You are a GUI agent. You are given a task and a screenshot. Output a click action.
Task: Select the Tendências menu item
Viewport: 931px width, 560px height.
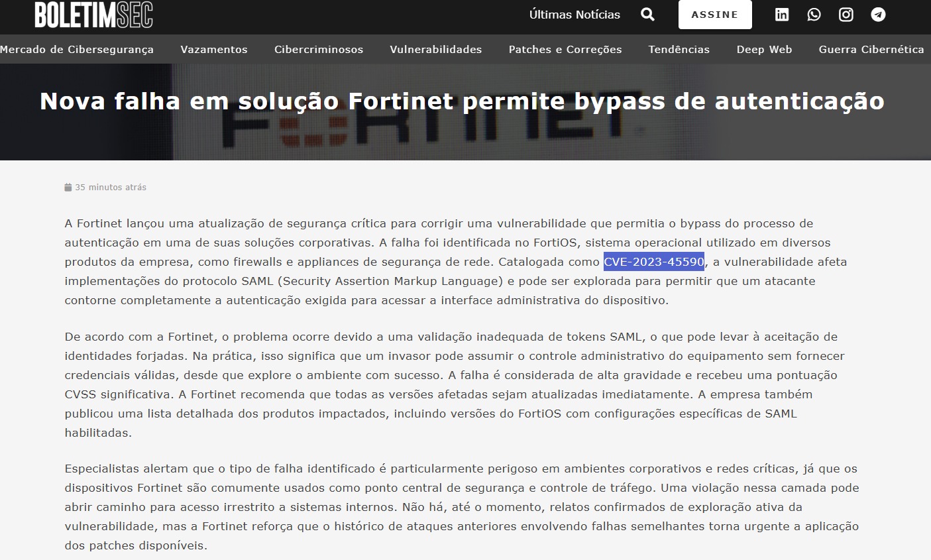click(679, 50)
